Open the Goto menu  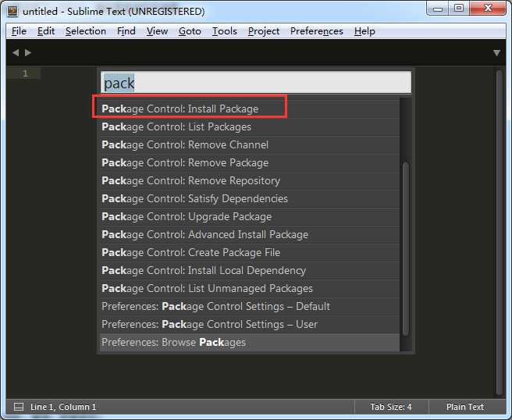pyautogui.click(x=190, y=31)
